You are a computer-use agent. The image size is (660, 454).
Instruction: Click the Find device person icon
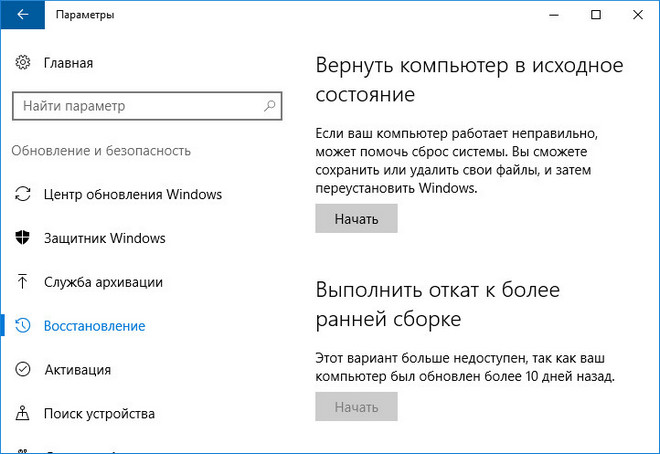(24, 413)
